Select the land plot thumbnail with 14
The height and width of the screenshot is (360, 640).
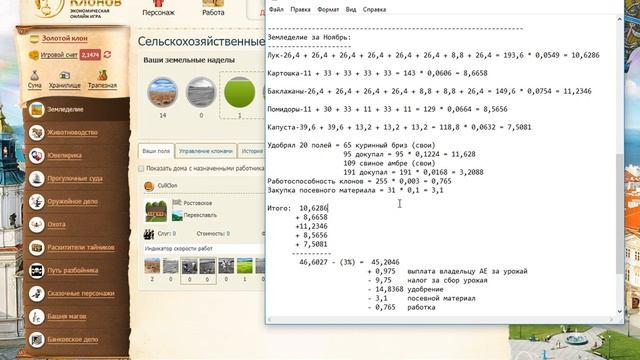coord(162,92)
